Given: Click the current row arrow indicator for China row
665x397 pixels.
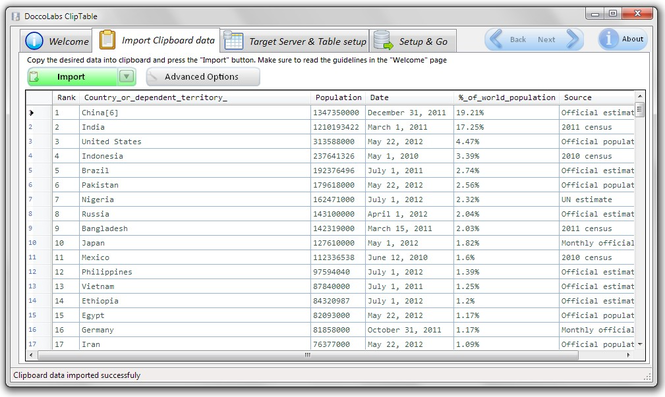Looking at the screenshot, I should click(x=31, y=113).
